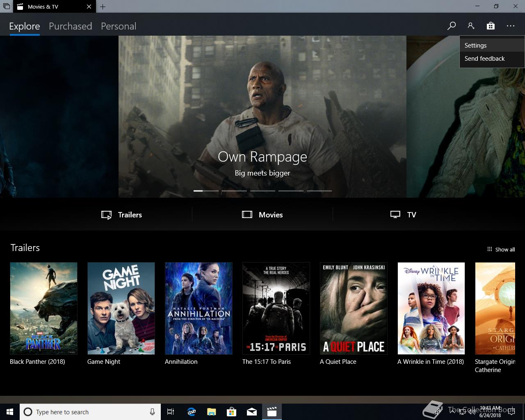525x420 pixels.
Task: Click the Annihilation title text
Action: [x=181, y=362]
